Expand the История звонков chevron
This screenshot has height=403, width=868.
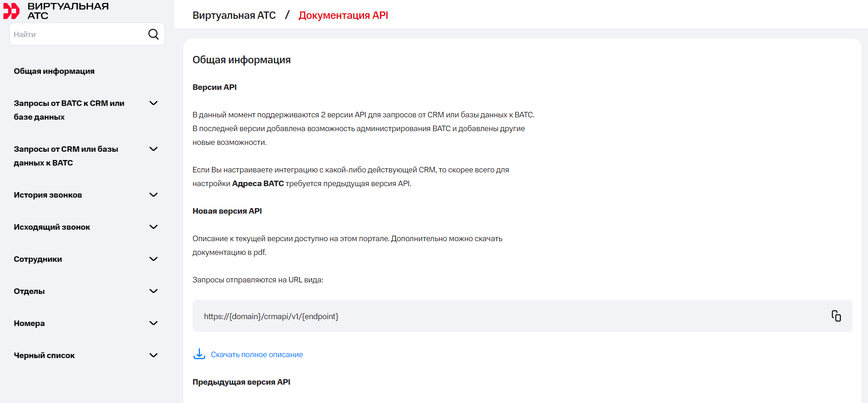(154, 195)
